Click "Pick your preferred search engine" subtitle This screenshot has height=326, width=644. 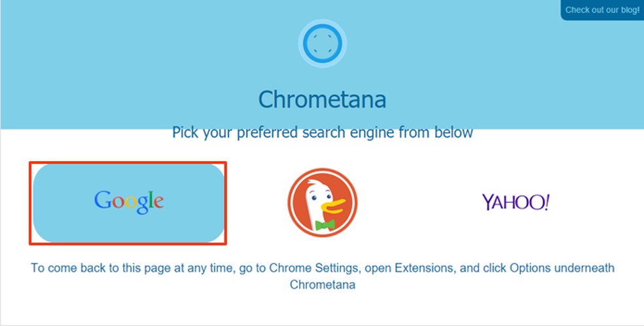pos(322,133)
